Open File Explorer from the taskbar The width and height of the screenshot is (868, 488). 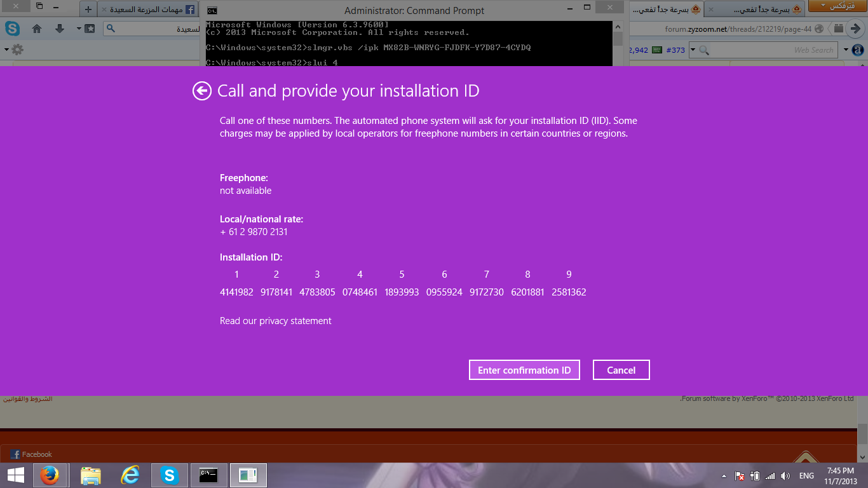point(91,475)
